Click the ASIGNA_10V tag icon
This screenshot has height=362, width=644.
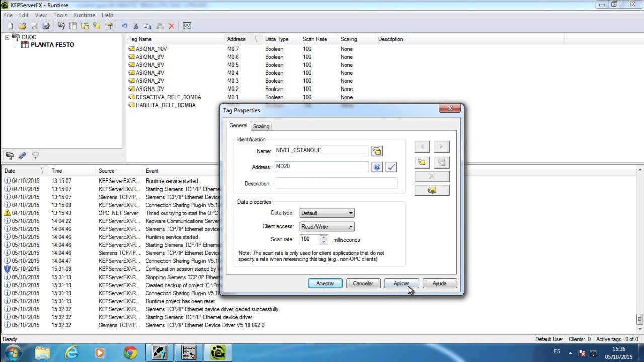click(x=131, y=49)
